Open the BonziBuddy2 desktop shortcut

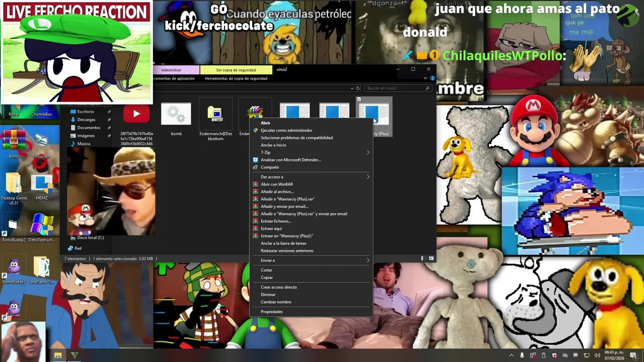[14, 225]
